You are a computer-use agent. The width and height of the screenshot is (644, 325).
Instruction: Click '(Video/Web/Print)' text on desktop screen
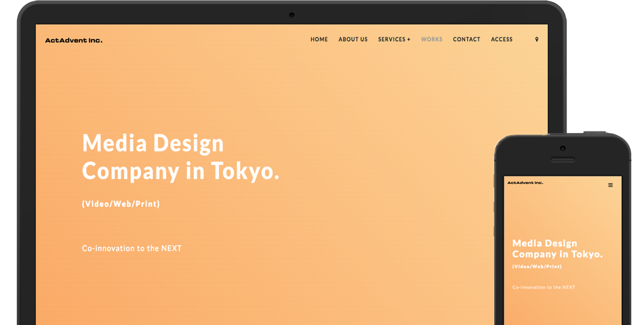(121, 204)
